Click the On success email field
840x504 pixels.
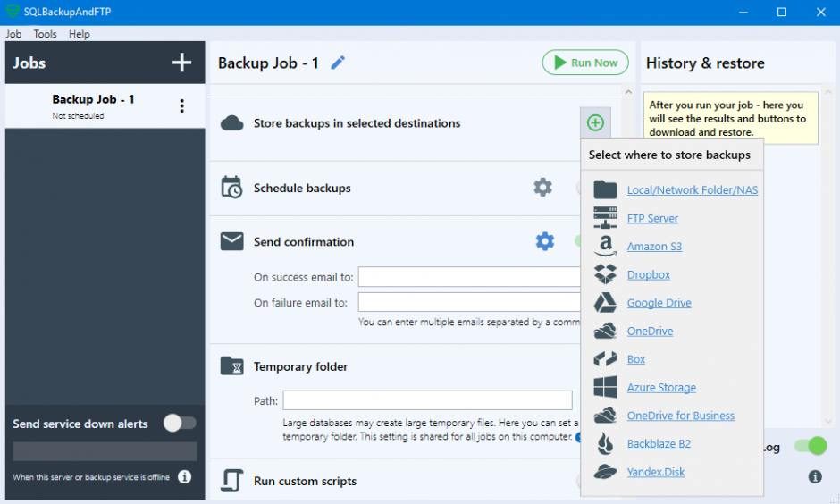tap(469, 277)
